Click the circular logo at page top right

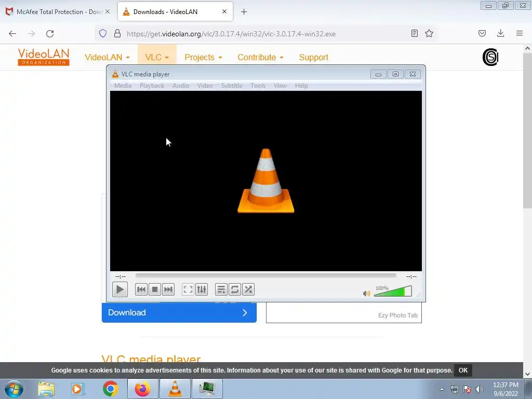(x=490, y=57)
